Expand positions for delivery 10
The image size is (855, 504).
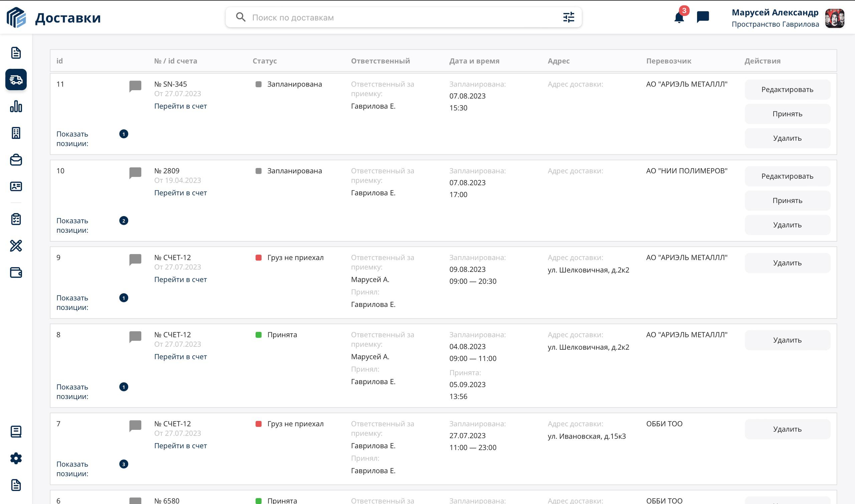pyautogui.click(x=72, y=225)
